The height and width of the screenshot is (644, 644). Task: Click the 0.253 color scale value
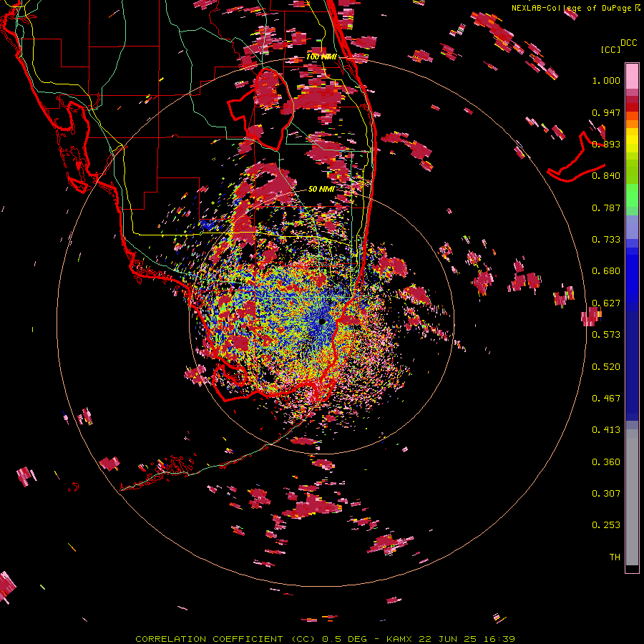point(606,525)
